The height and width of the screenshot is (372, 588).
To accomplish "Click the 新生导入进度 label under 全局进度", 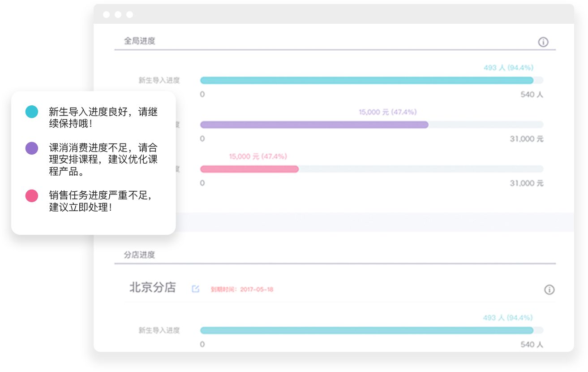I will (x=159, y=81).
